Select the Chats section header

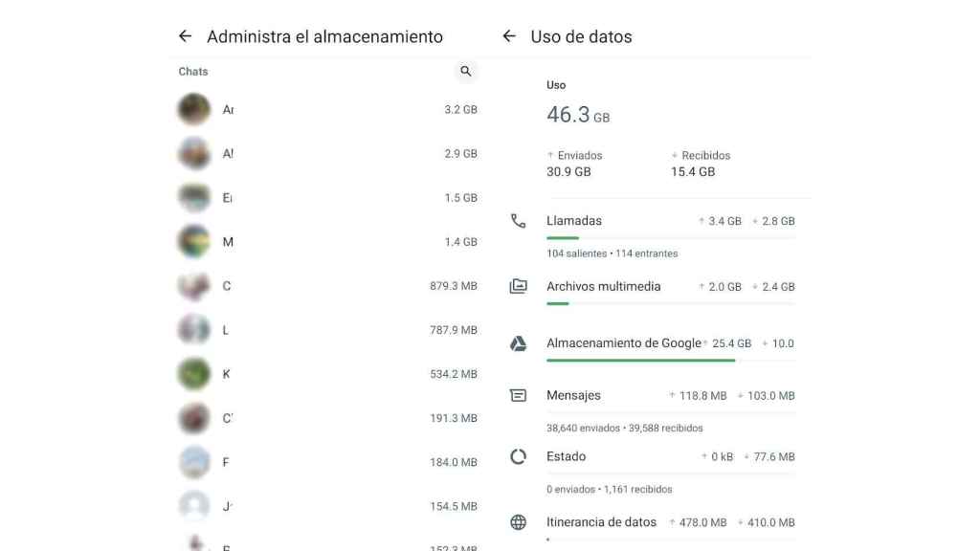[x=192, y=71]
